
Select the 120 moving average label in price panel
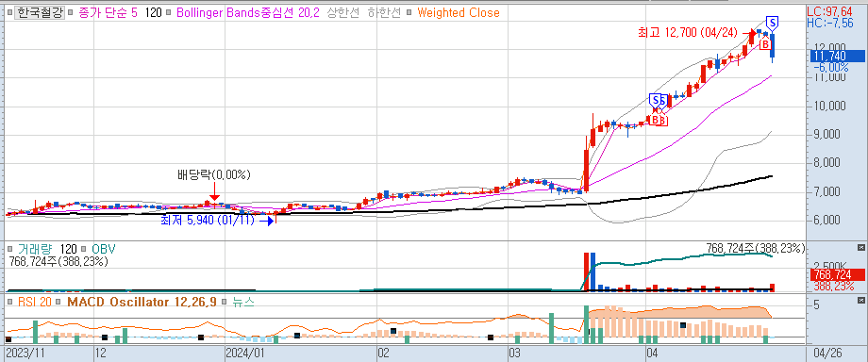154,13
